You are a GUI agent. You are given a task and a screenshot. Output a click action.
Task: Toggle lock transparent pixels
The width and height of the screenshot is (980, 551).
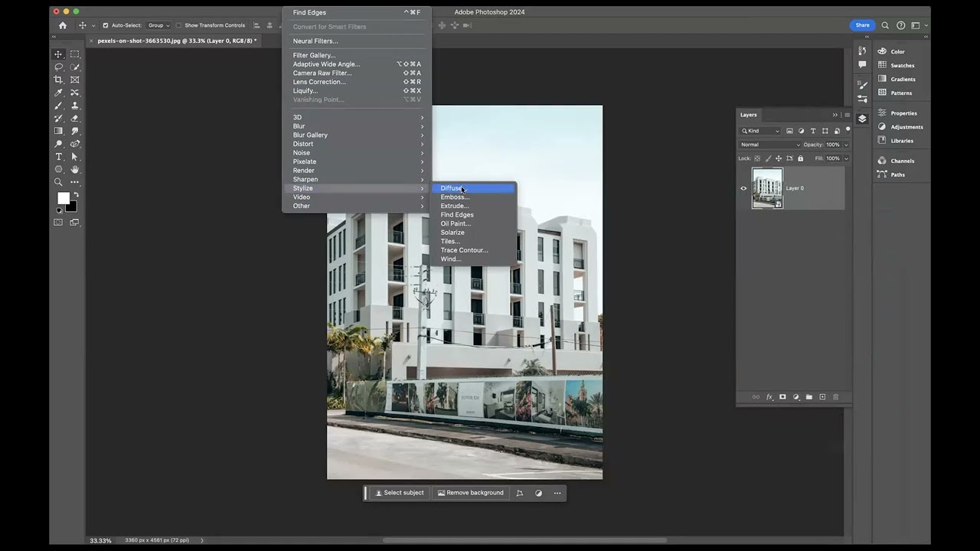click(758, 158)
